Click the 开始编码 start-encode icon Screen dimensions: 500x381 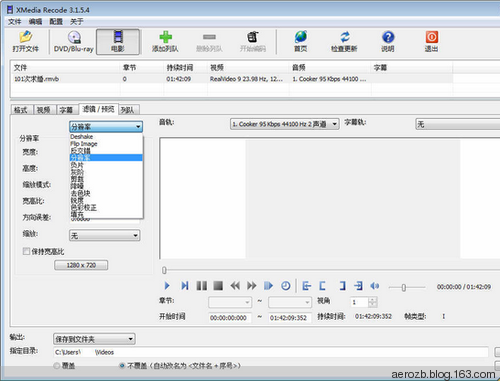pyautogui.click(x=253, y=37)
